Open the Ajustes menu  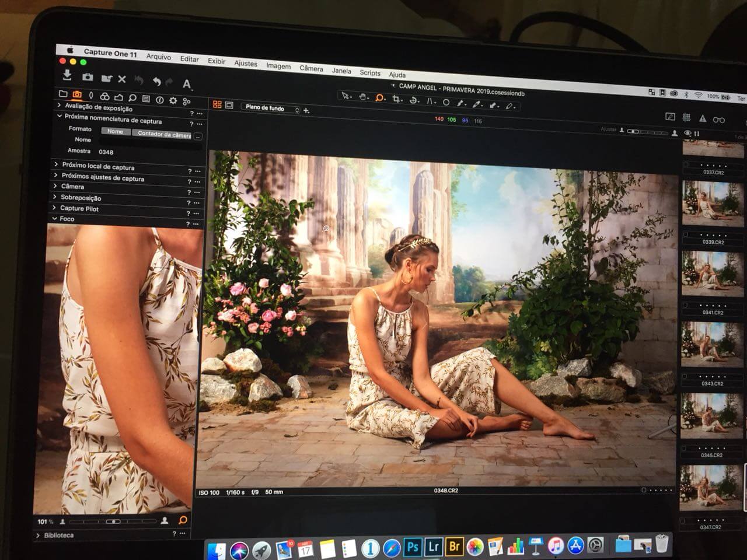click(x=246, y=63)
